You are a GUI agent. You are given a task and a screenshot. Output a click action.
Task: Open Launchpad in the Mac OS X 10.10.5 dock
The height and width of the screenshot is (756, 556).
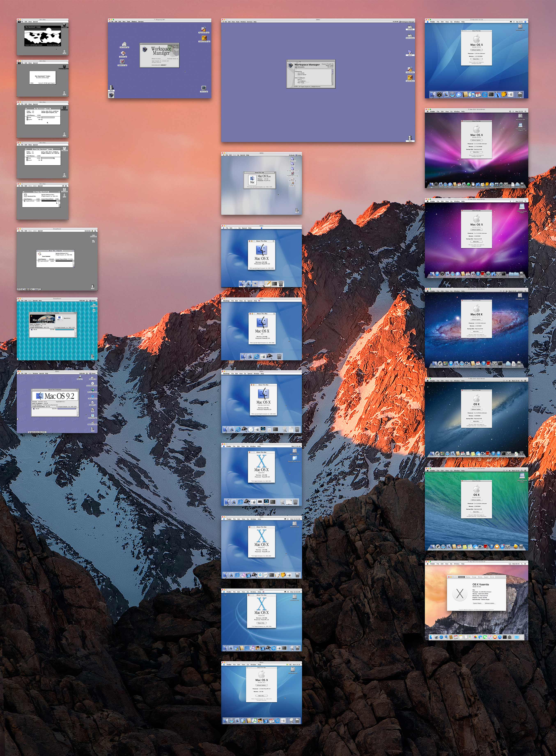pos(437,637)
